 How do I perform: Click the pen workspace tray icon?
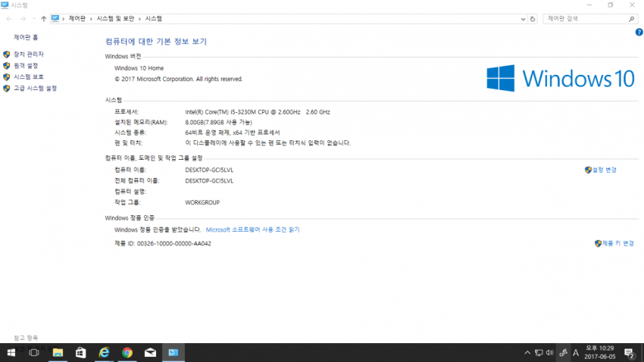(563, 353)
